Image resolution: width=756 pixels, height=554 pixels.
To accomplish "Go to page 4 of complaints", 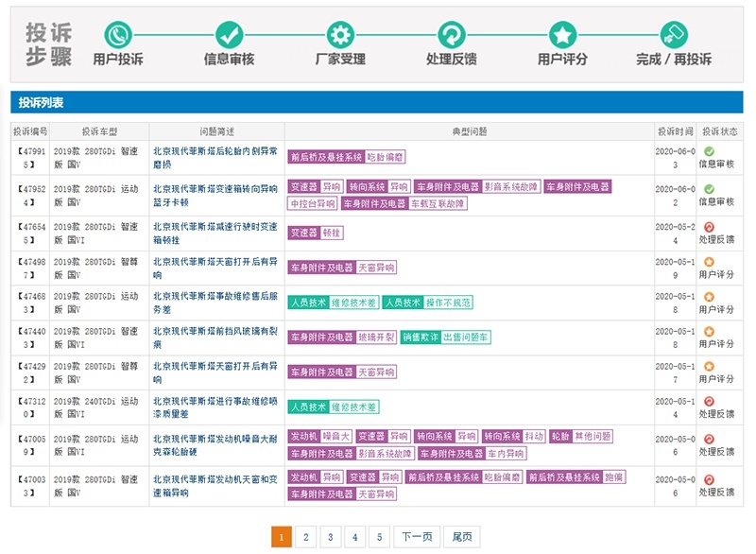I will click(x=355, y=537).
